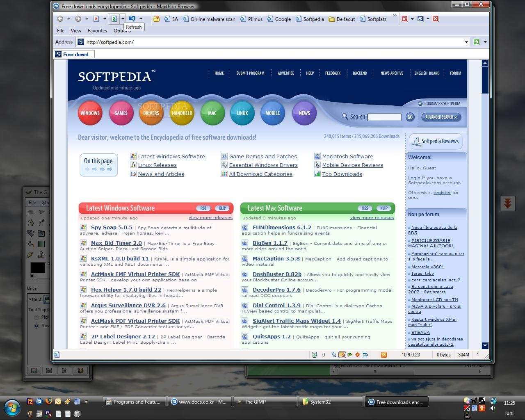
Task: Click the volume speaker icon in system tray
Action: tap(493, 408)
